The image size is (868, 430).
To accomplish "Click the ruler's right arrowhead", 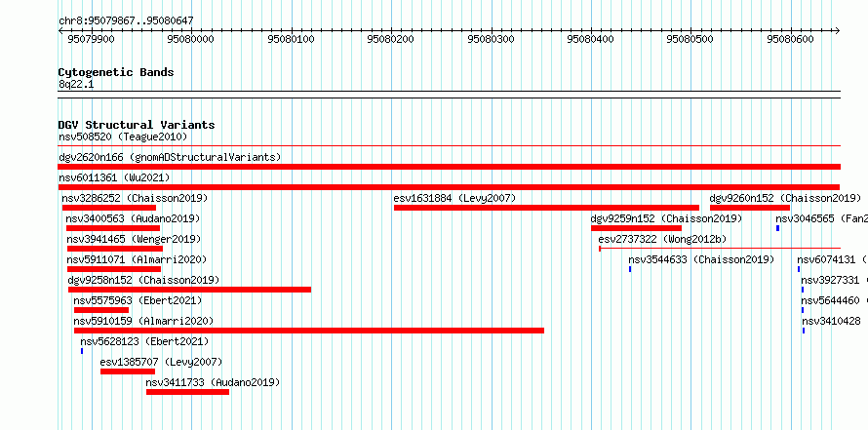I will (x=838, y=30).
